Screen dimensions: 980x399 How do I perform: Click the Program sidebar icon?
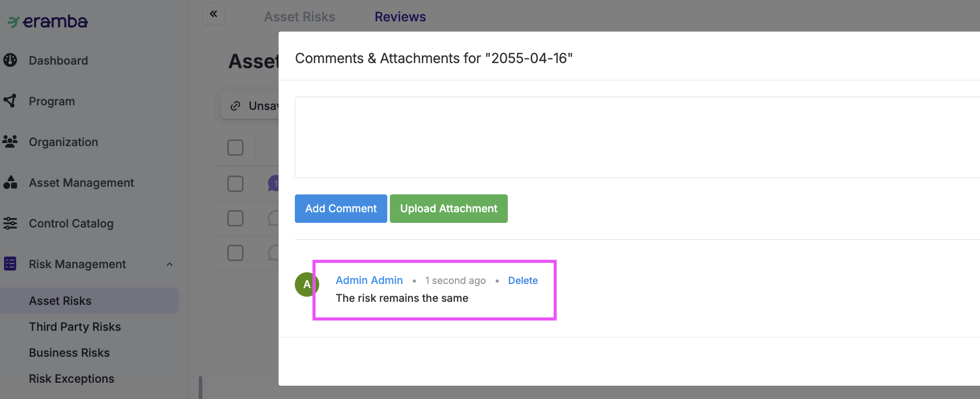(x=10, y=101)
